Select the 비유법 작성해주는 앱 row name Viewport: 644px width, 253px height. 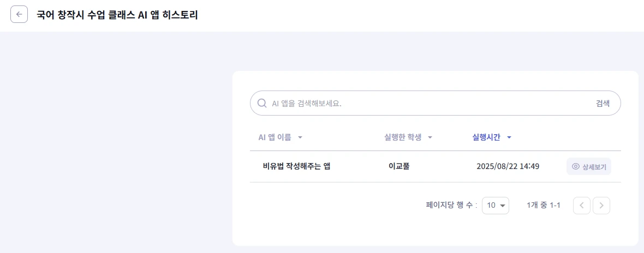296,166
